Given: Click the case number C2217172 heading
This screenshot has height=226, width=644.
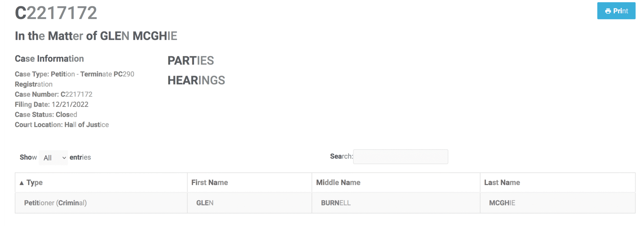Looking at the screenshot, I should click(x=56, y=13).
